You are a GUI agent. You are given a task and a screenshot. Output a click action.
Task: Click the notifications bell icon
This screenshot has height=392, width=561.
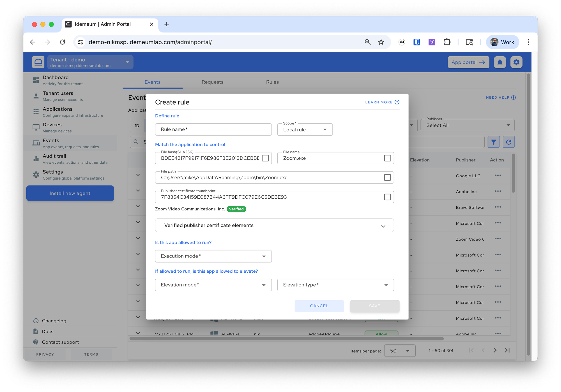coord(500,62)
